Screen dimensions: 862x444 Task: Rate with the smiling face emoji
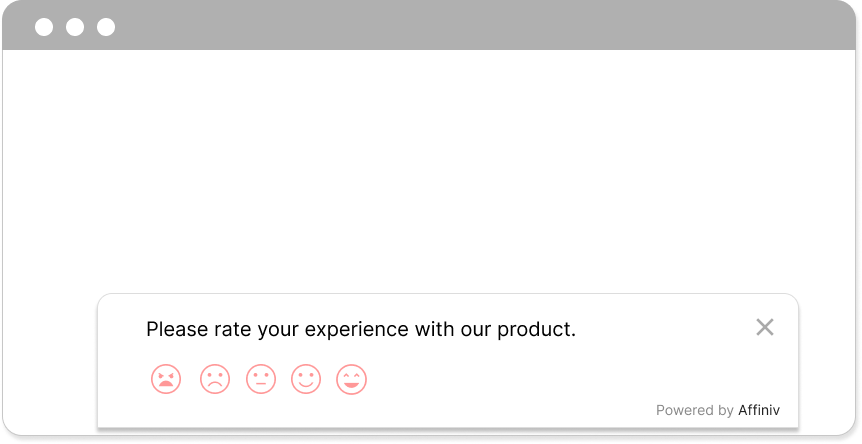[x=306, y=379]
